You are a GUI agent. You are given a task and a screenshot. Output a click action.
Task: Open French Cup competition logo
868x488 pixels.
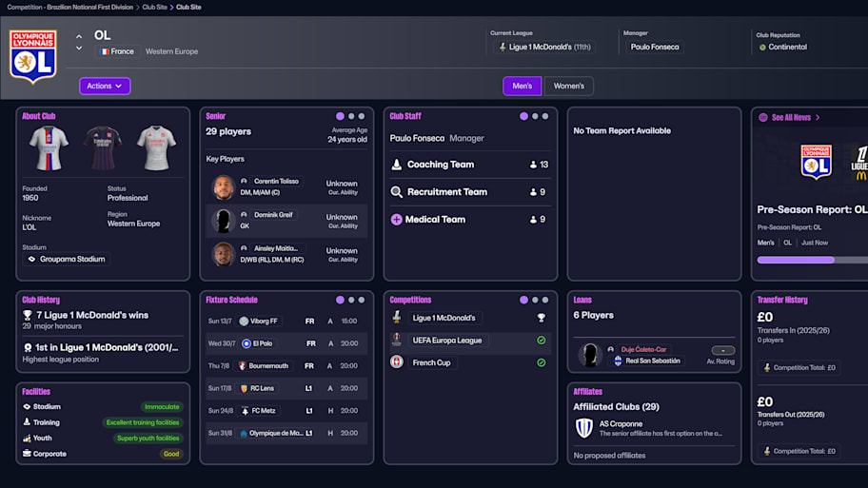[x=396, y=362]
